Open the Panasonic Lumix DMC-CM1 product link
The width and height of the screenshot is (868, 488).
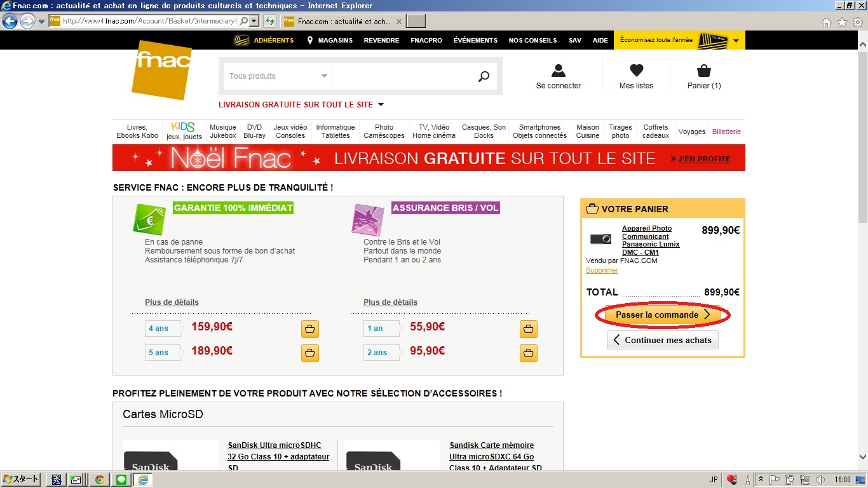(651, 240)
